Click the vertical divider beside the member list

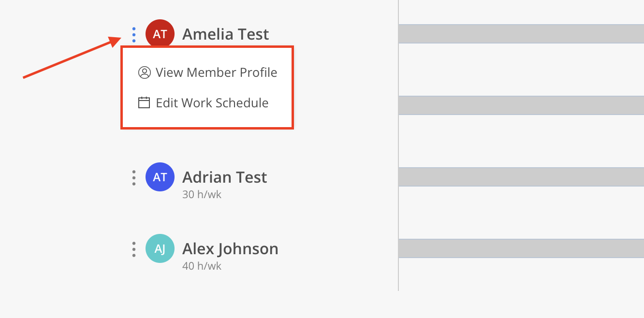pos(398,145)
